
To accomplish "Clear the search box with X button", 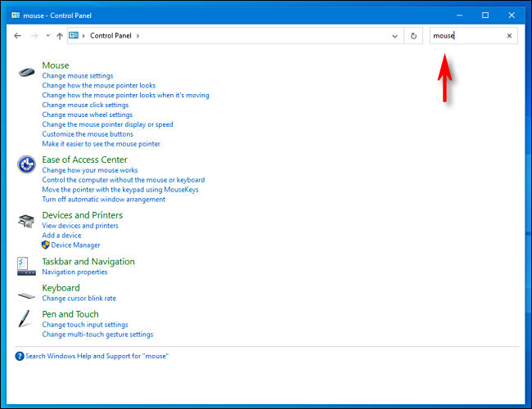I will pos(509,36).
